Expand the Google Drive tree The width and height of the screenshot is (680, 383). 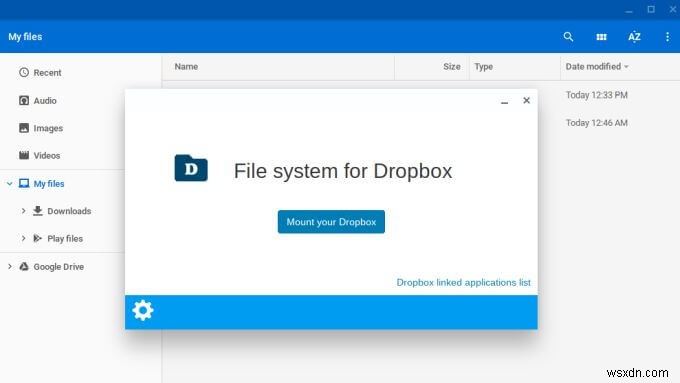(x=10, y=266)
